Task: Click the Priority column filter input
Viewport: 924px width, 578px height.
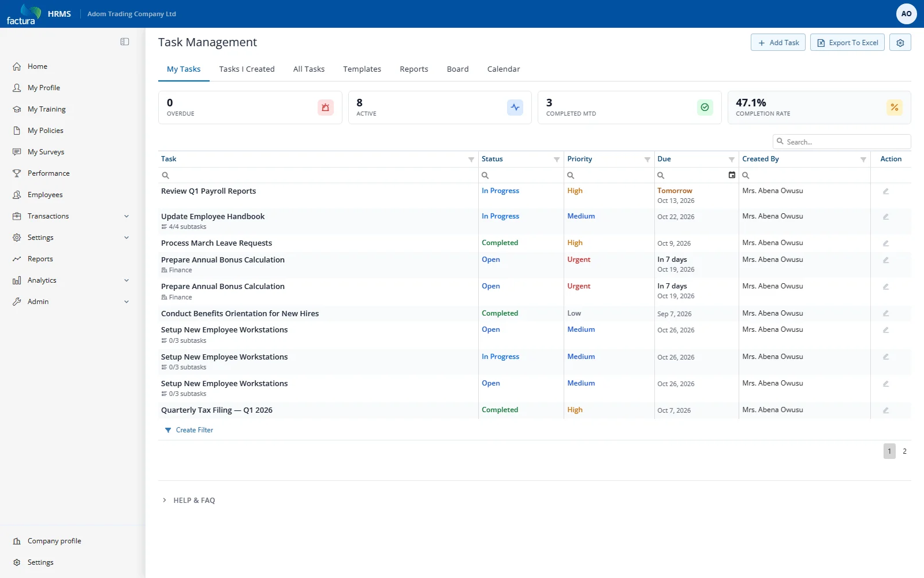Action: coord(609,175)
